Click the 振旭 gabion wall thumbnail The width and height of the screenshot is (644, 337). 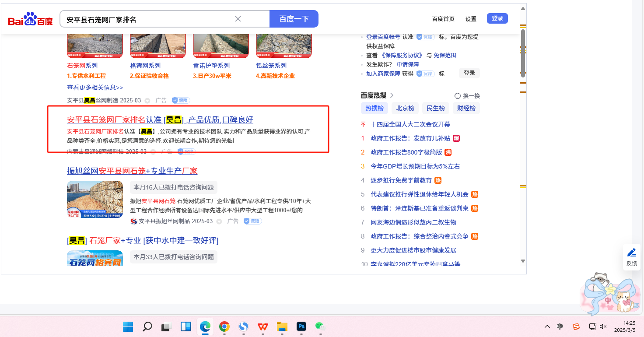coord(95,200)
